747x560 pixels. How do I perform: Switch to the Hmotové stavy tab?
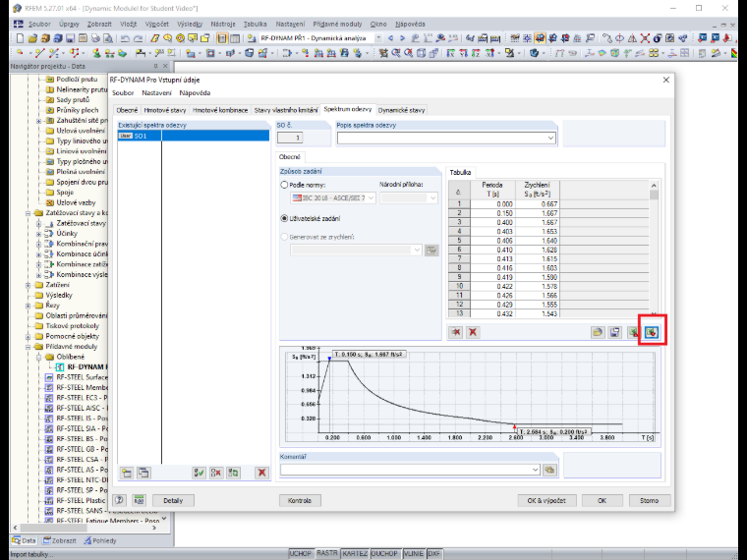165,110
